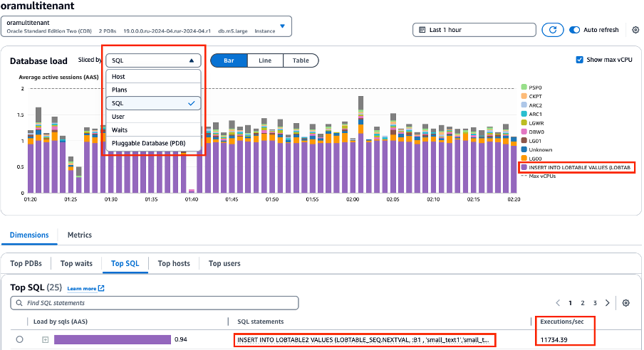The width and height of the screenshot is (644, 350).
Task: Switch to the Metrics tab
Action: click(79, 235)
